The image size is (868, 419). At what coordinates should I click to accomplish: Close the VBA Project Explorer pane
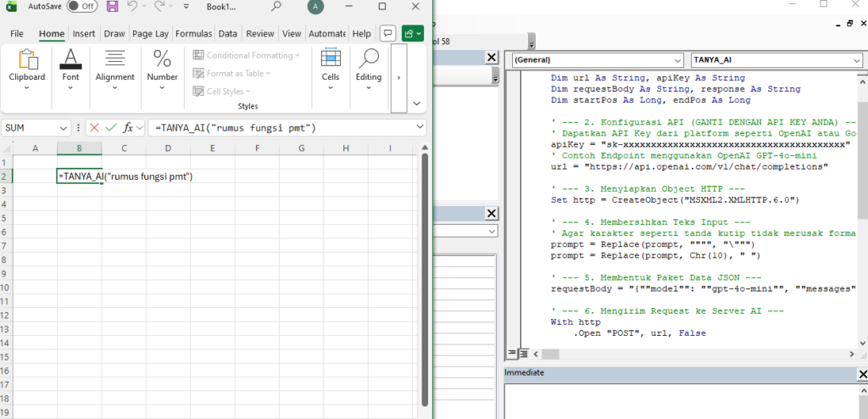click(491, 58)
